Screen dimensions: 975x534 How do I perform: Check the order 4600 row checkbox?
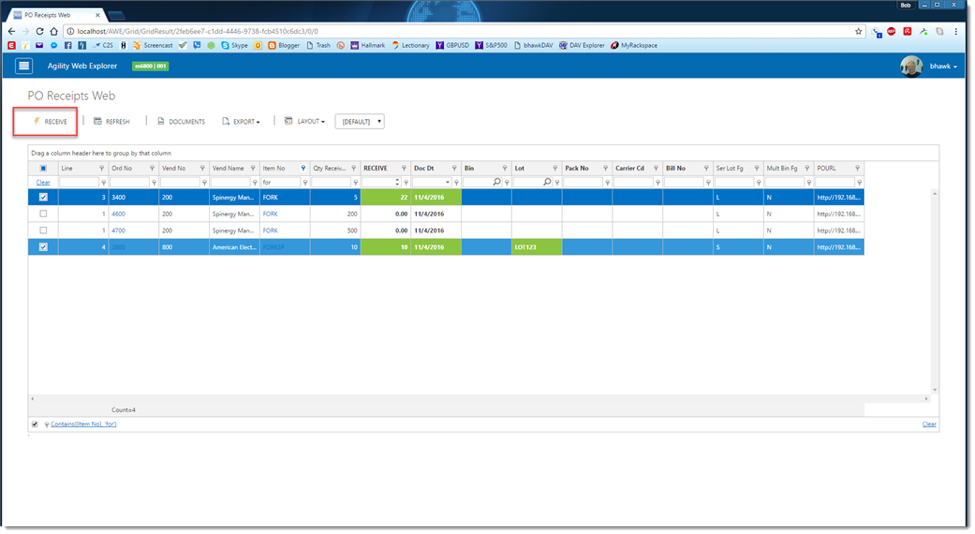[x=43, y=214]
